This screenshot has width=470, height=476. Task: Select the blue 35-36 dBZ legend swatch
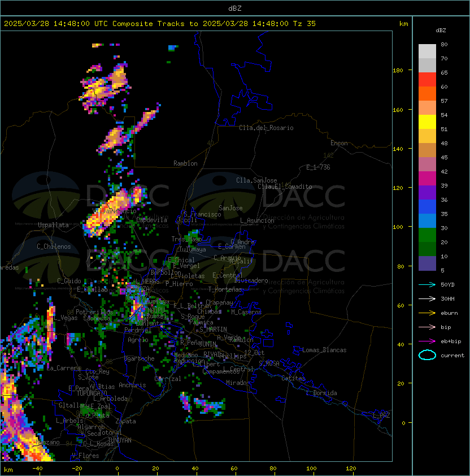427,207
